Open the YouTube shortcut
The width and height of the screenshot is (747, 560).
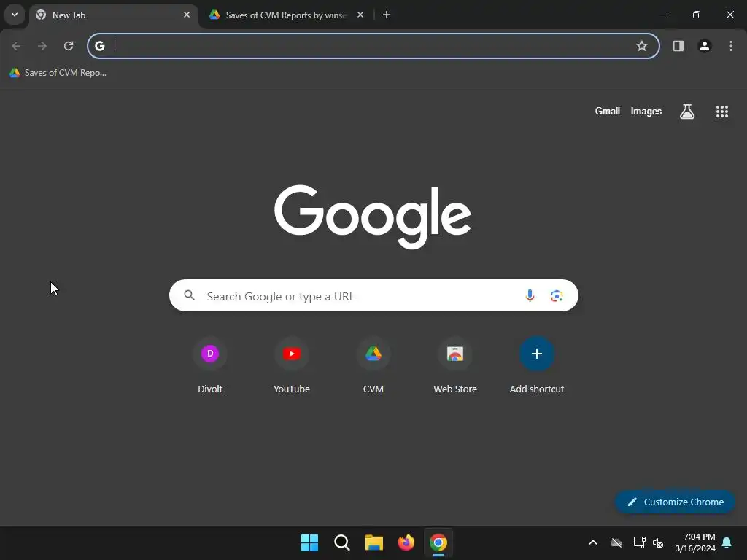coord(292,365)
